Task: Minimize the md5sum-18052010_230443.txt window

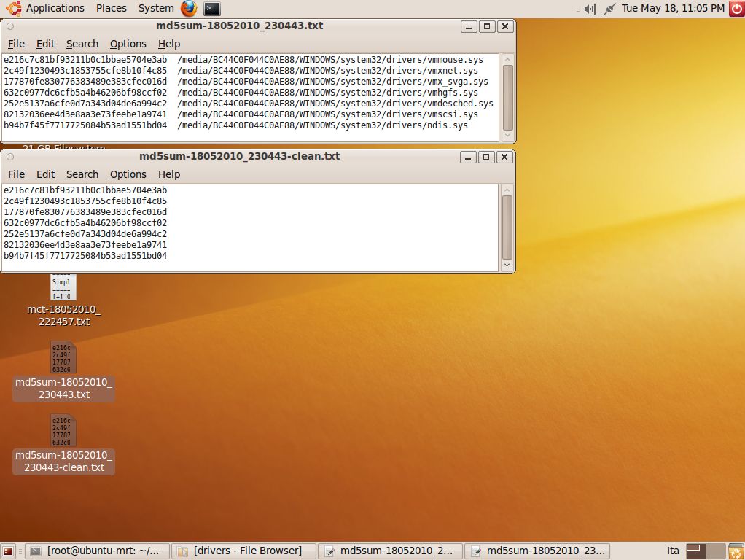Action: tap(469, 27)
